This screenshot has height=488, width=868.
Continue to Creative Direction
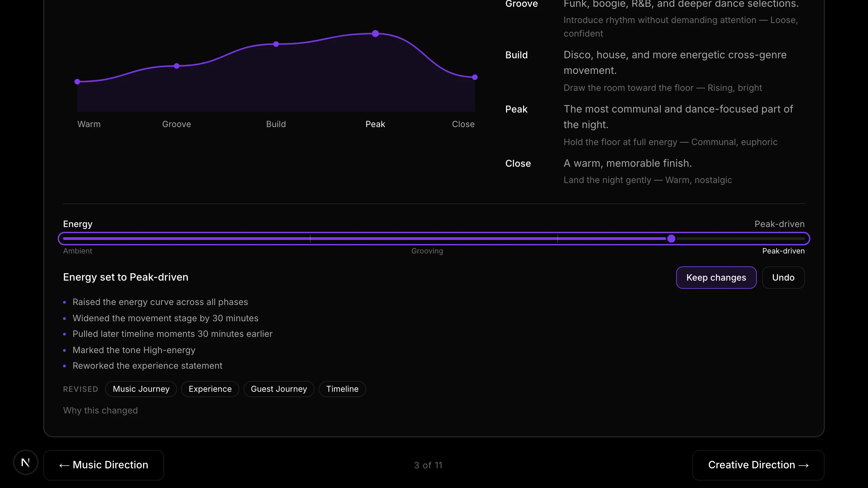tap(758, 465)
